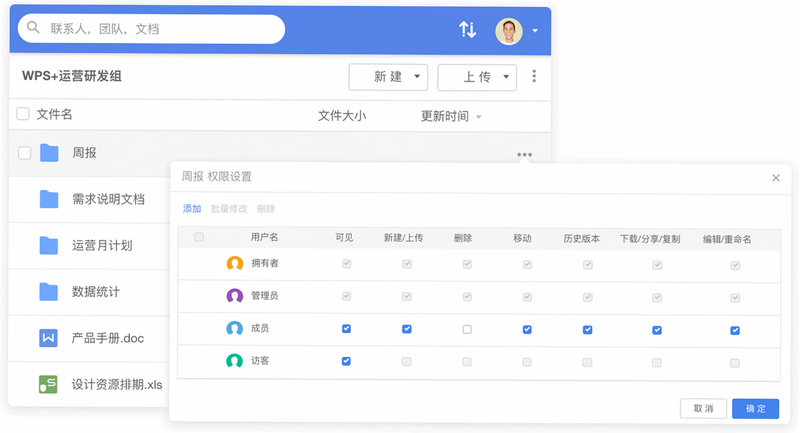Viewport: 800px width, 433px height.
Task: Uncheck 移动 permission for 成员
Action: click(x=527, y=329)
